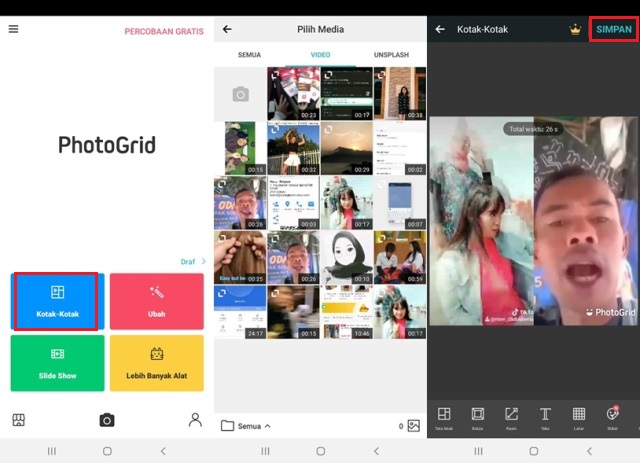Select the 00:29 sunset mountain video
The image size is (640, 463).
point(347,148)
